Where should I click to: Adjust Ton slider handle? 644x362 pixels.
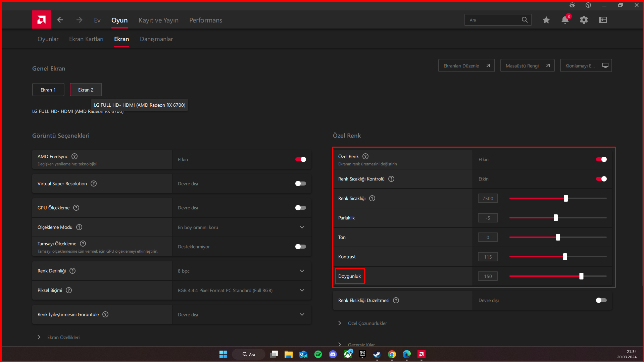click(x=558, y=237)
